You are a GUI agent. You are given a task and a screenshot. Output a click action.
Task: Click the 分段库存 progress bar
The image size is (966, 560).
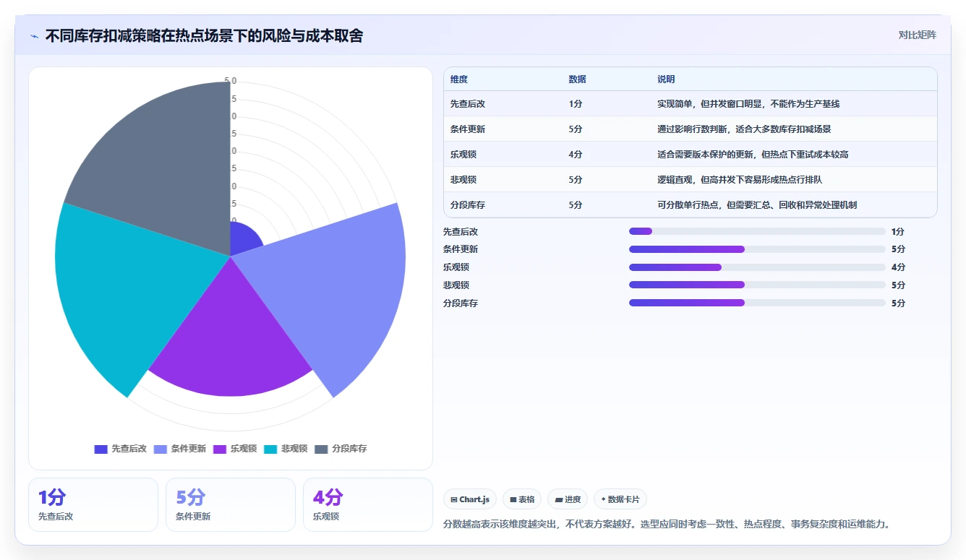(757, 303)
